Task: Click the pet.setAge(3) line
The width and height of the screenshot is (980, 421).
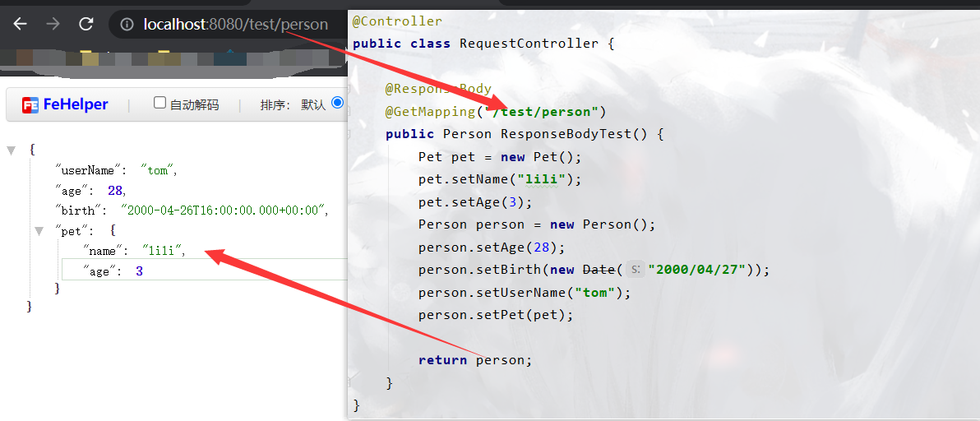Action: [x=475, y=202]
